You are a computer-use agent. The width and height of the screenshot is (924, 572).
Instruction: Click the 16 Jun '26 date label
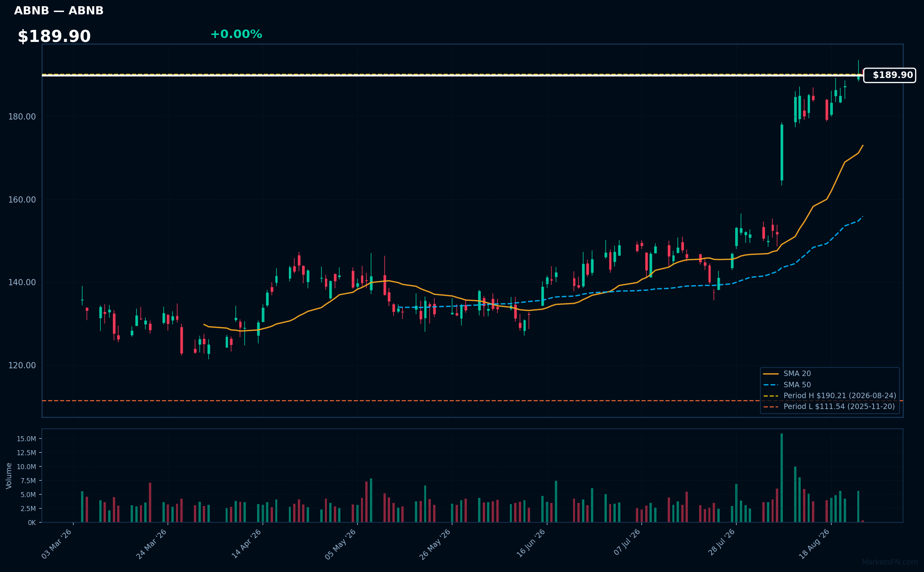click(531, 544)
